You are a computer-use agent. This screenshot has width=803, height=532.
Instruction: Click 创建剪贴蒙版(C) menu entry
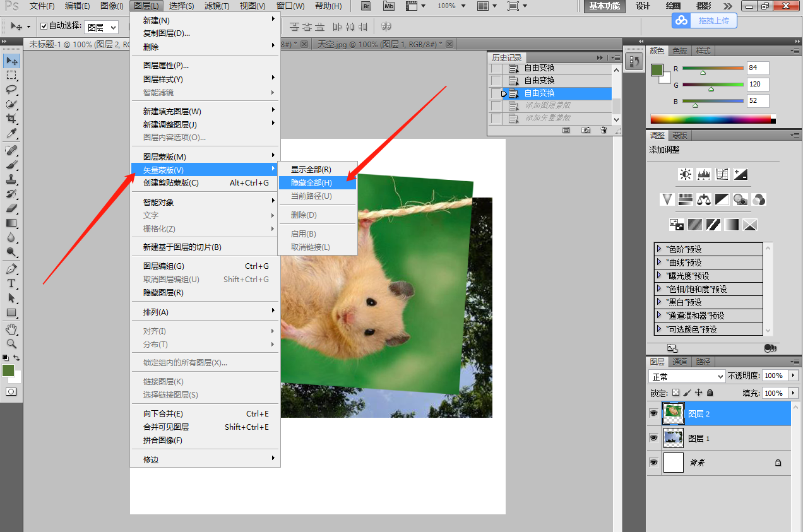tap(205, 183)
